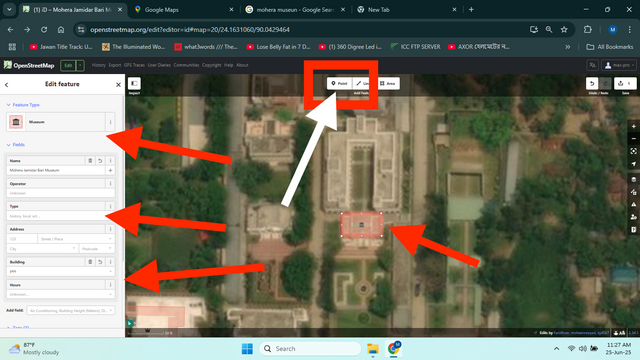Select the Area add-feature tool
Screen dimensions: 640x360
388,83
